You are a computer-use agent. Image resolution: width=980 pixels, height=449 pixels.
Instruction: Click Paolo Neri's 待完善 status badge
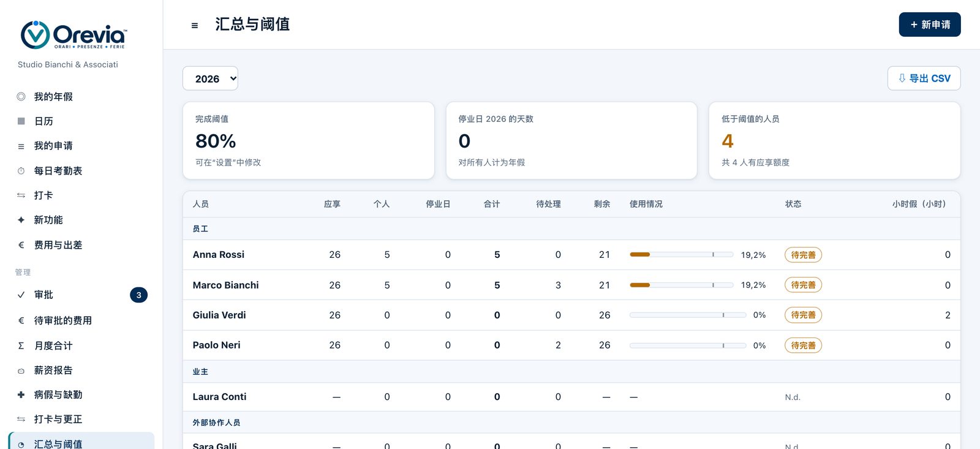pos(803,345)
